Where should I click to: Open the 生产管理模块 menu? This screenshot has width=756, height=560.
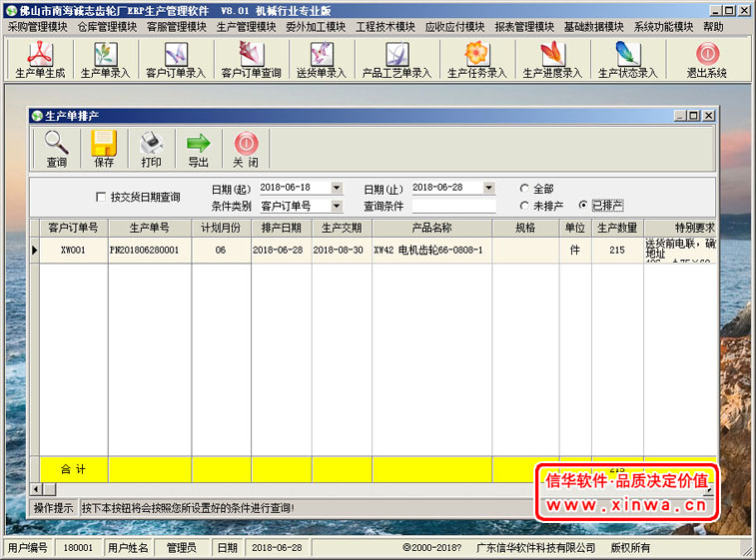(246, 27)
